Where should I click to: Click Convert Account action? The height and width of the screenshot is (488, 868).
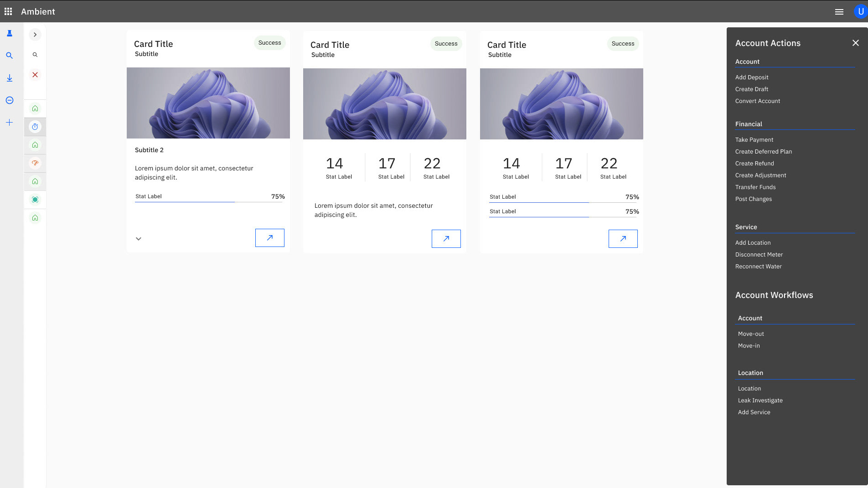tap(758, 101)
